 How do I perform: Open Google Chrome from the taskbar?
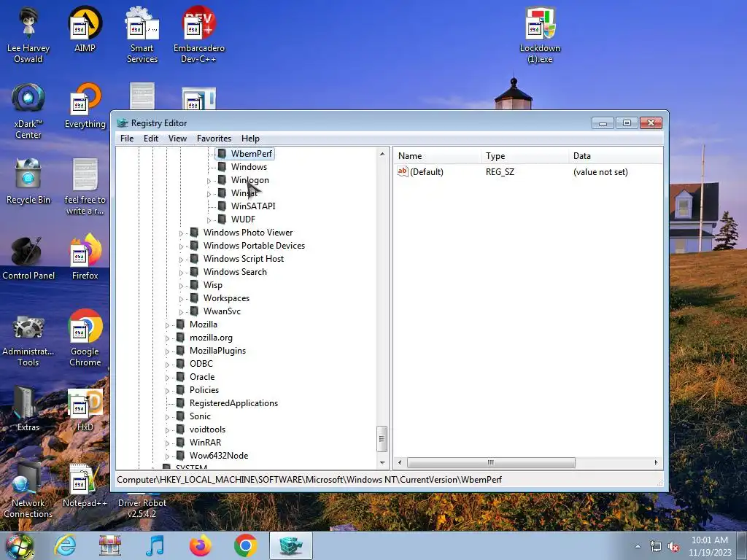tap(245, 545)
